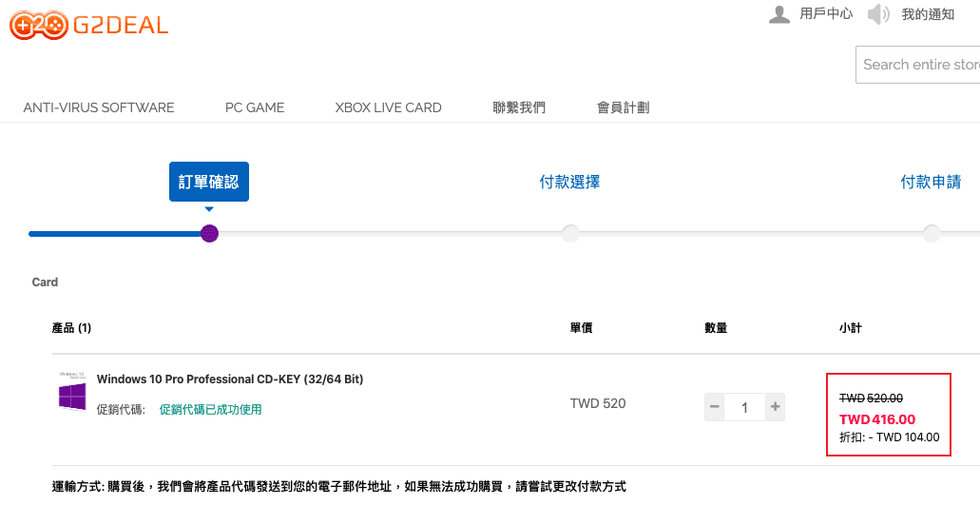Increase quantity with plus button

(776, 407)
